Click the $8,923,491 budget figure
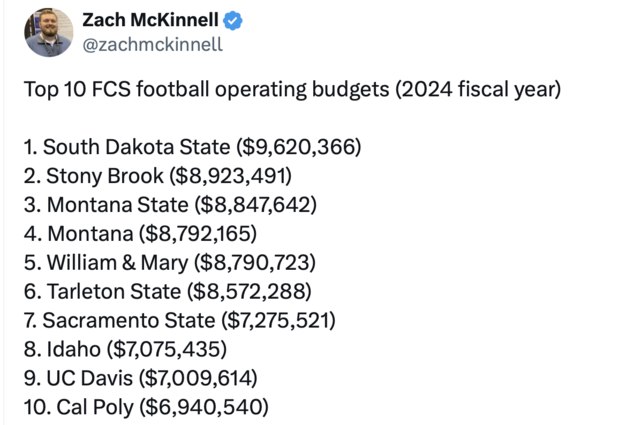This screenshot has width=634, height=425. (x=230, y=176)
